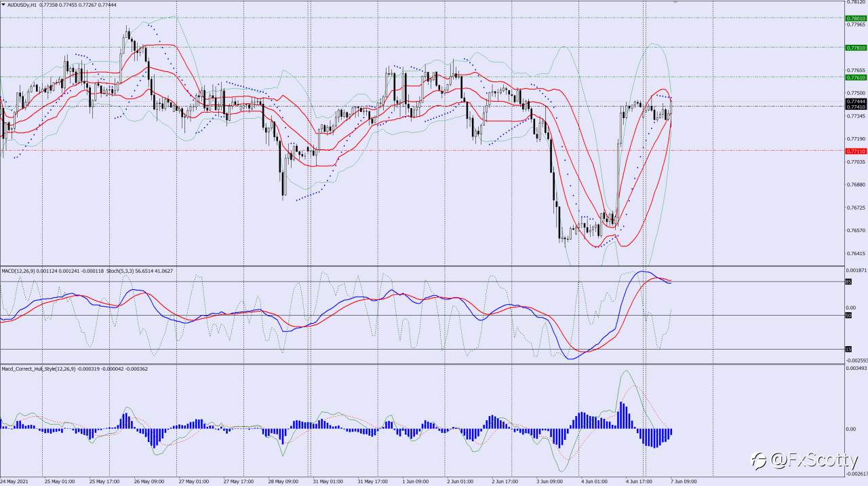This screenshot has width=868, height=486.
Task: Click the 0.76725 price axis value
Action: coord(856,208)
